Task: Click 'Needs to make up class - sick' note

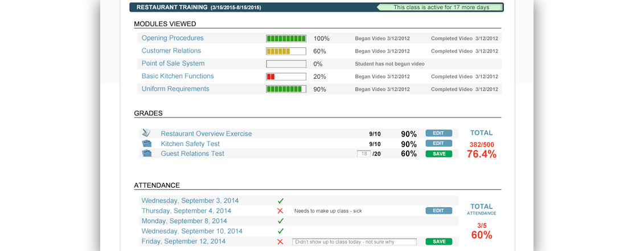Action: 328,211
